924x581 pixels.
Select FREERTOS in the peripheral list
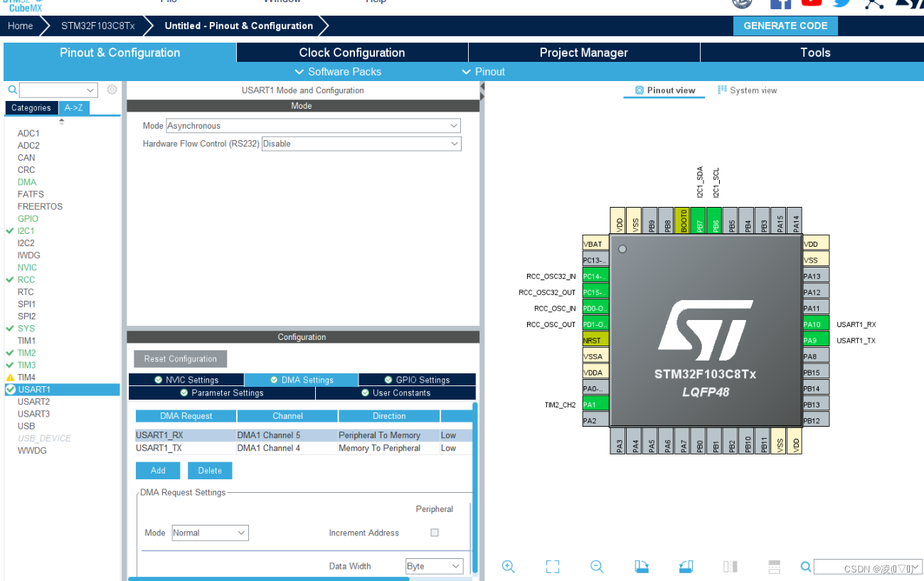click(40, 206)
